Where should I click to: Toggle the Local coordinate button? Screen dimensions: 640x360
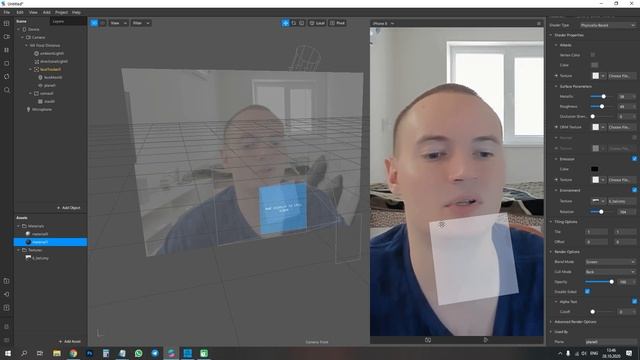tap(317, 23)
